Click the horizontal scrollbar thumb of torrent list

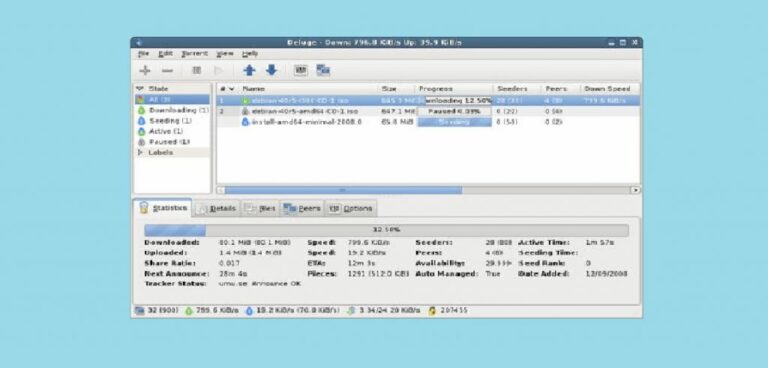tap(343, 190)
